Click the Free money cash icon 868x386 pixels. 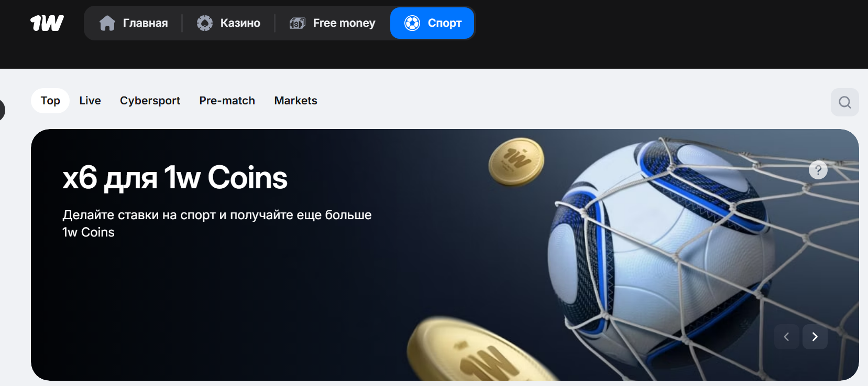298,23
